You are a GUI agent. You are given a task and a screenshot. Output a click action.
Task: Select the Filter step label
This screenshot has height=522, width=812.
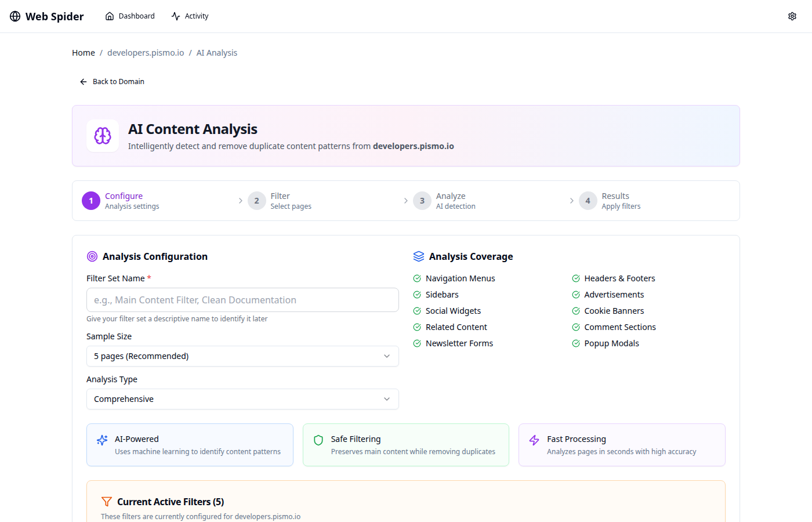coord(280,196)
